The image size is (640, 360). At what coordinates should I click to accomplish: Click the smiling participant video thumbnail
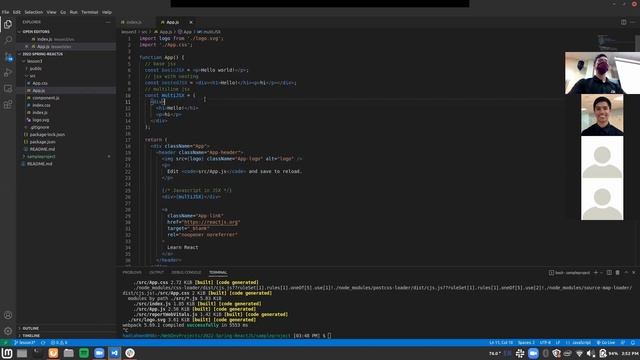pyautogui.click(x=602, y=115)
